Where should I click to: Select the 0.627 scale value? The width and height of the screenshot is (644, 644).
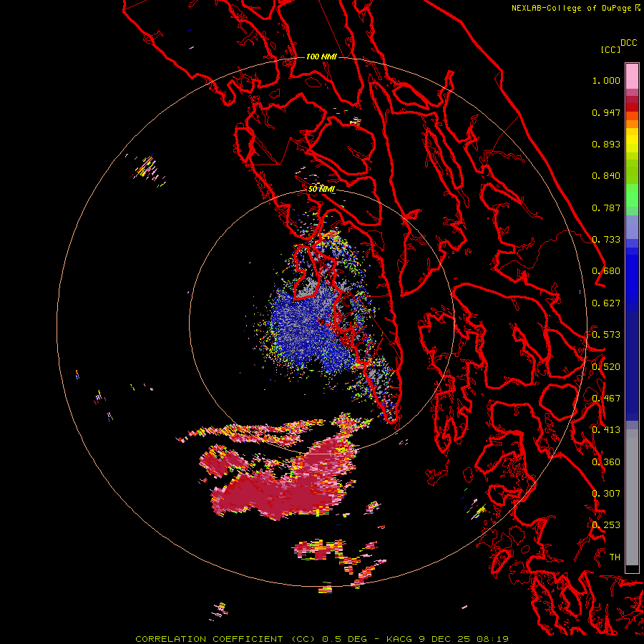coord(606,303)
